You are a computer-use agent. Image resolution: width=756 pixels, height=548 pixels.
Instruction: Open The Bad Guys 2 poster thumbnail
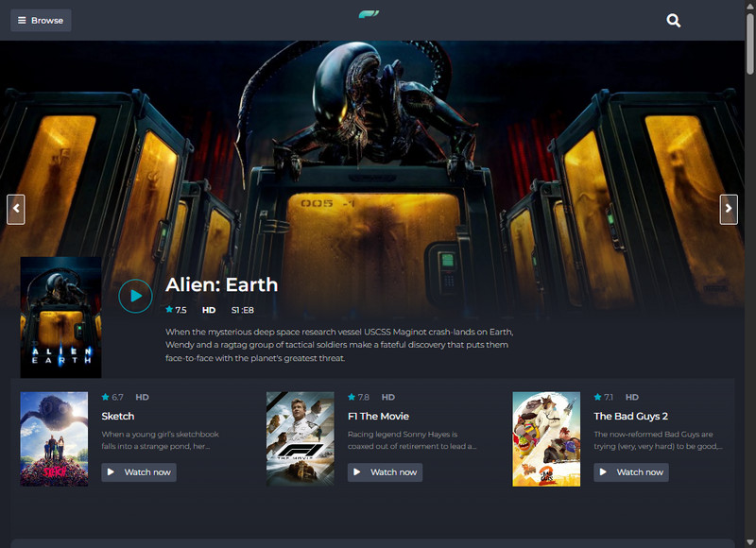click(x=546, y=438)
